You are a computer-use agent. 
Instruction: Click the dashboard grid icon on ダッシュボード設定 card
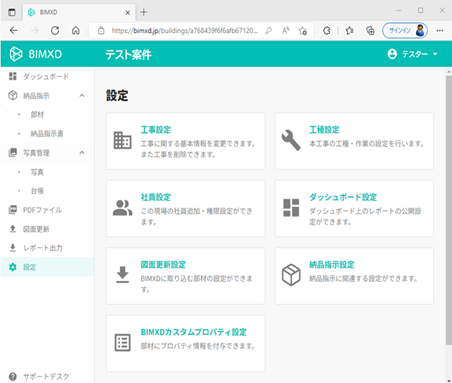tap(291, 208)
